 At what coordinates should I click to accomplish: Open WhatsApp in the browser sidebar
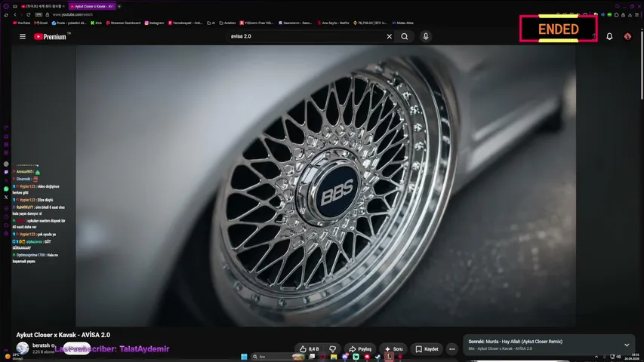6,189
